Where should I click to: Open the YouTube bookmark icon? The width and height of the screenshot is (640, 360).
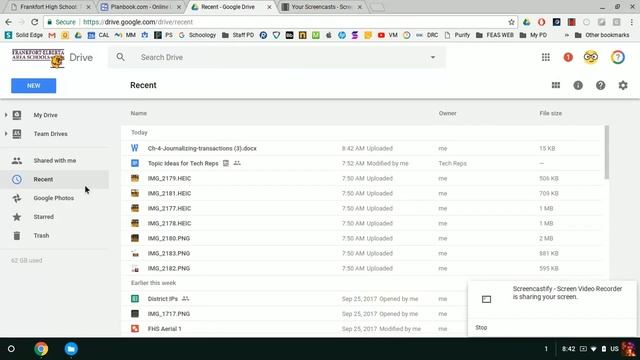(x=381, y=36)
